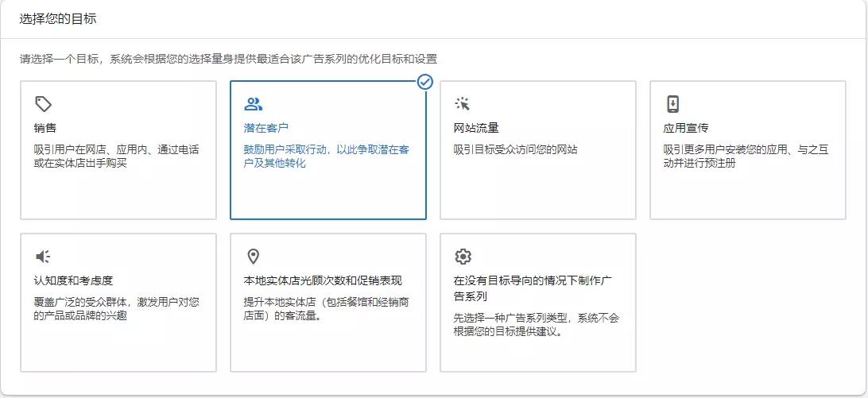Click the price tag icon for 销售

pos(44,104)
